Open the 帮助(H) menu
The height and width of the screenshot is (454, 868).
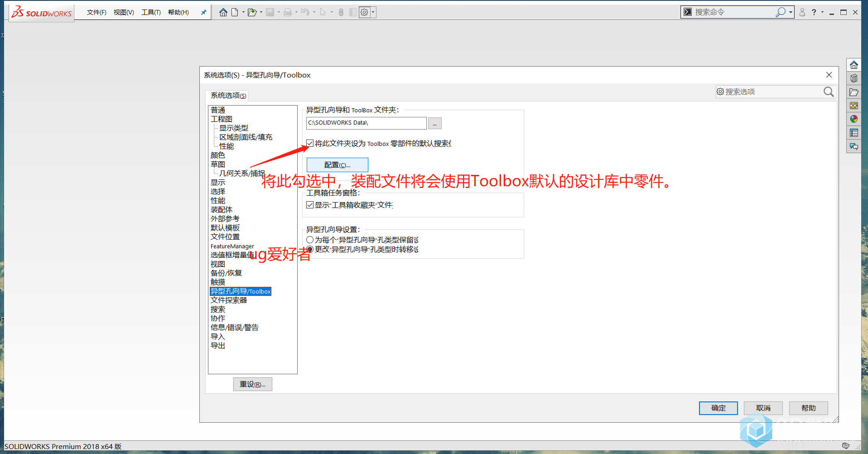tap(178, 12)
